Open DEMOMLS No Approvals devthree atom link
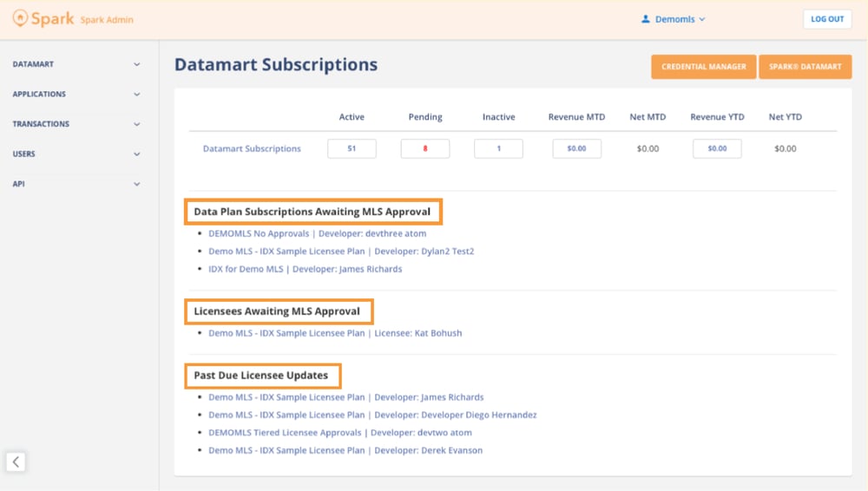This screenshot has width=868, height=491. point(317,233)
